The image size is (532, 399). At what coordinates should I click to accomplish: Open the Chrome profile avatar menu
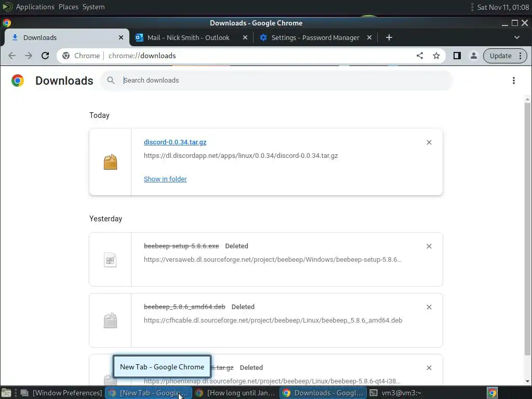474,56
